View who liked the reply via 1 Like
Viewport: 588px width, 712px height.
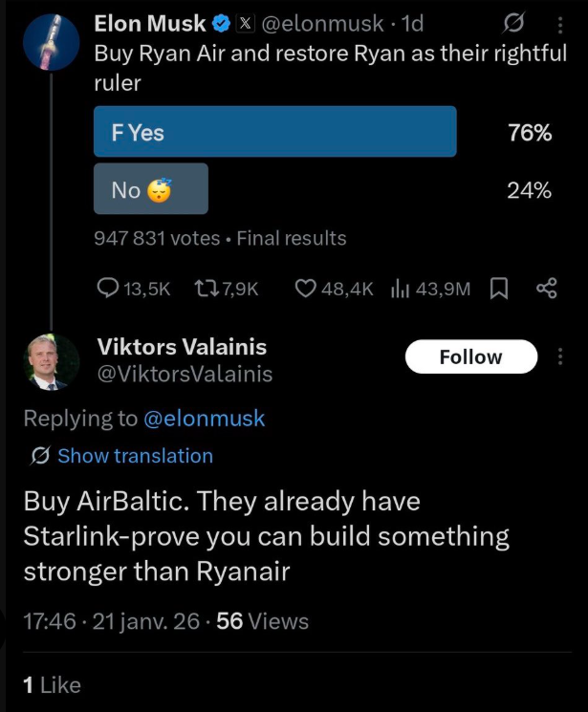(52, 684)
